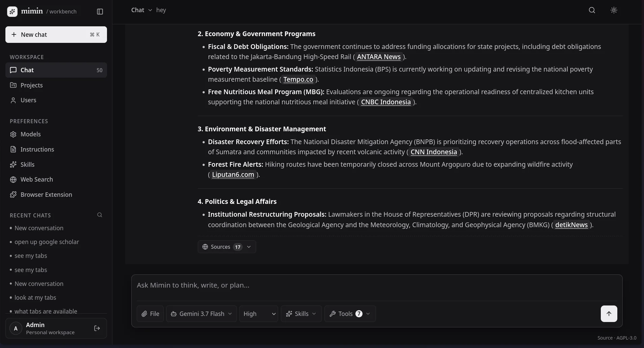Open the Chat workspace section
The image size is (644, 348).
pos(56,70)
